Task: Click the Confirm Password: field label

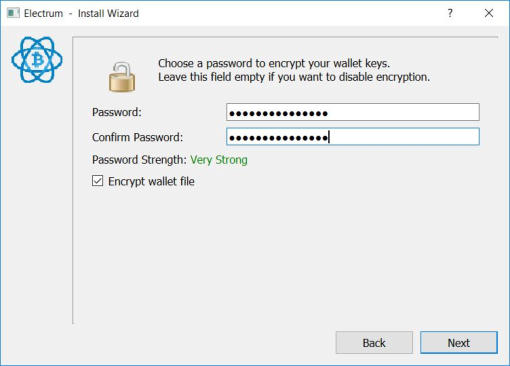Action: [x=137, y=137]
